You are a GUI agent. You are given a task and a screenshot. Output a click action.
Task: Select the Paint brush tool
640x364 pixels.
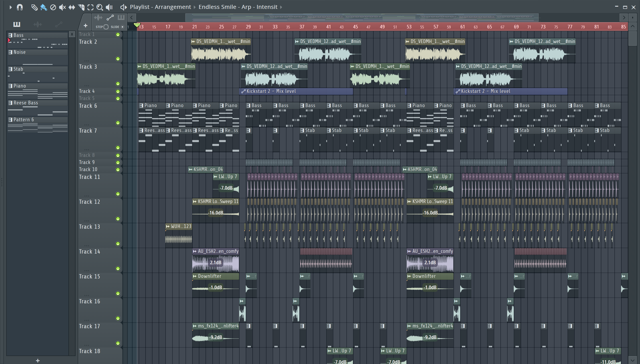(x=44, y=7)
